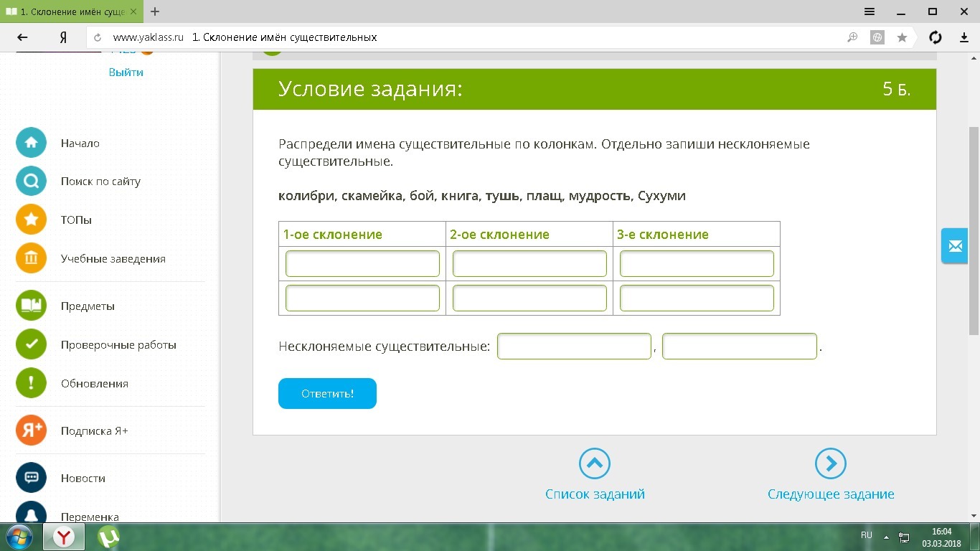Screen dimensions: 980x551
Task: Click the Предметы book icon
Action: click(x=31, y=306)
